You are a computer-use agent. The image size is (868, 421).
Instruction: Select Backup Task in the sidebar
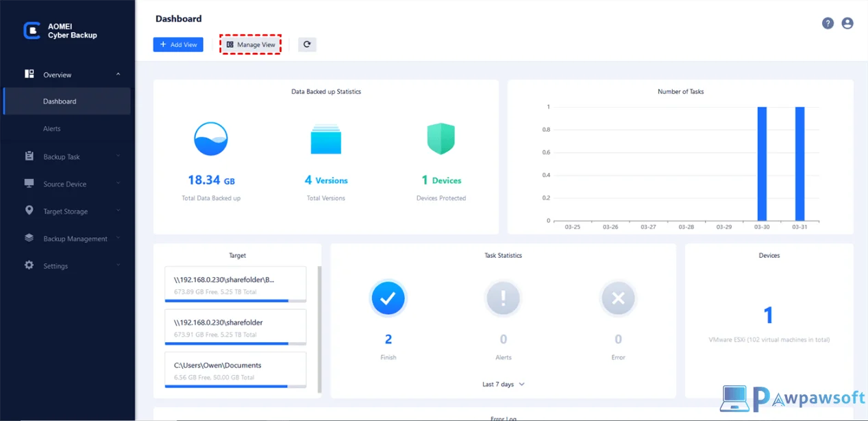[x=62, y=157]
